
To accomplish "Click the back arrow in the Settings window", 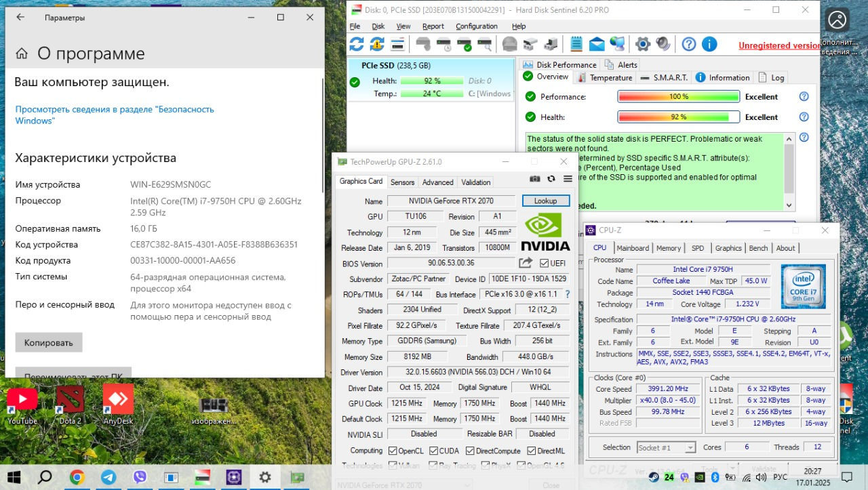I will (20, 18).
